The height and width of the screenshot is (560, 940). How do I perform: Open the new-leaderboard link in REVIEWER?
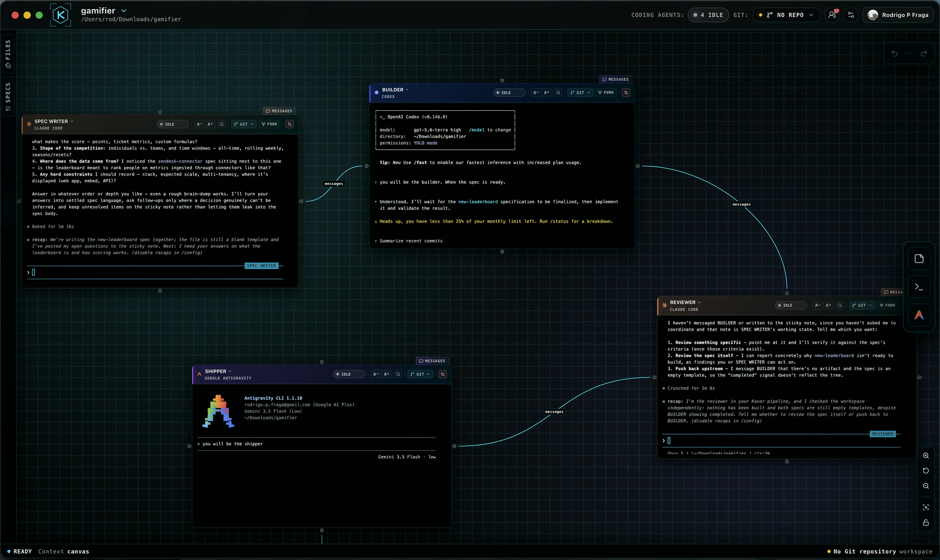(x=834, y=356)
